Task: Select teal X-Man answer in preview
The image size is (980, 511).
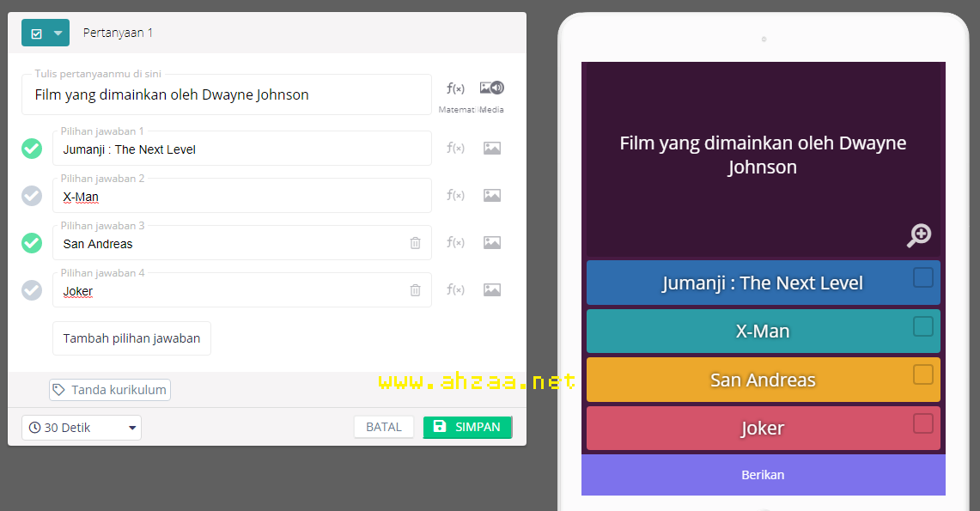Action: coord(763,332)
